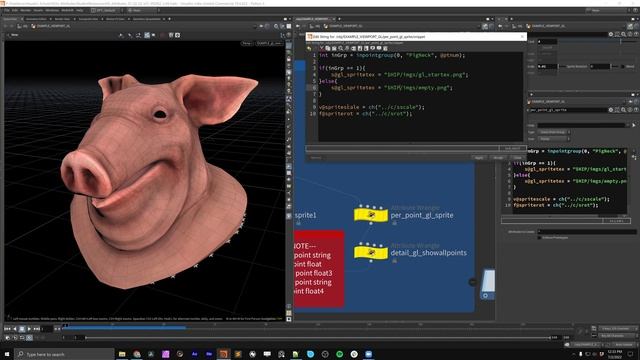Screen dimensions: 640x360
Task: Click the group selection arrow icon
Action: point(634,125)
